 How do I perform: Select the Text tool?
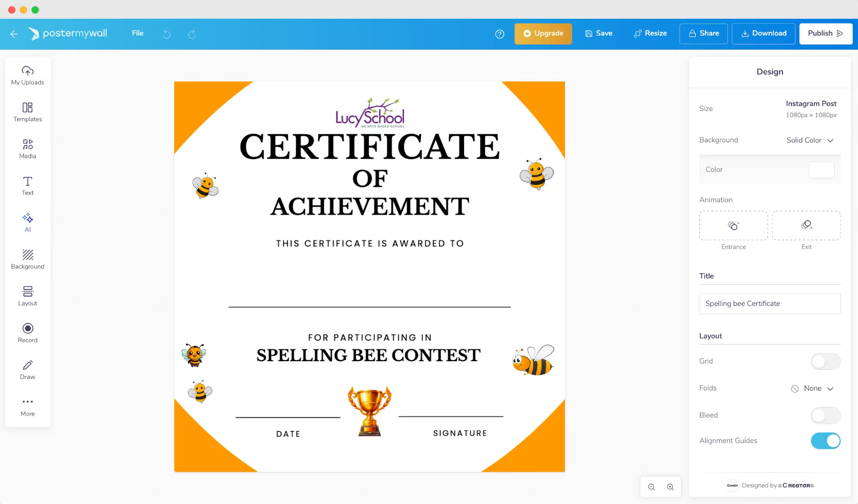27,186
